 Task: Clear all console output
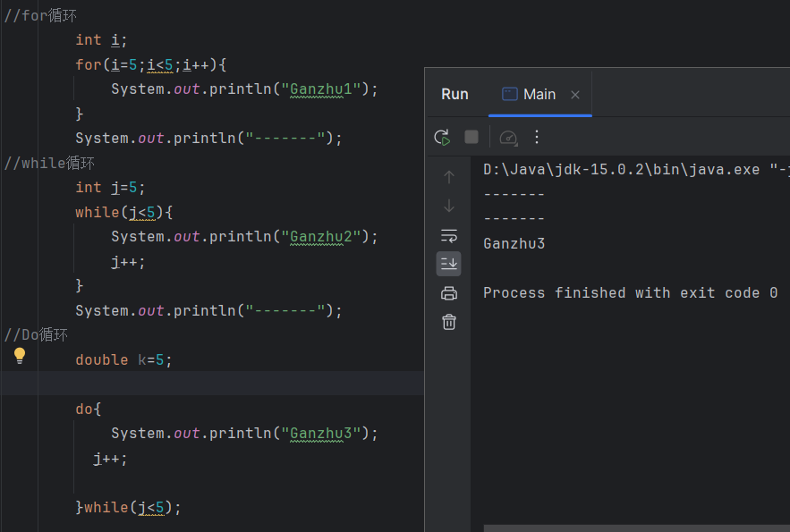point(448,321)
